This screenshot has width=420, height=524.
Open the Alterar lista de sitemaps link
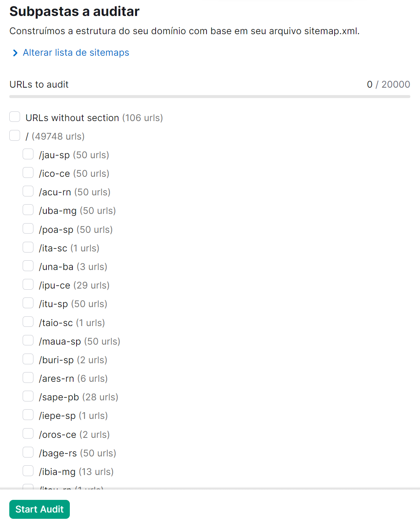(76, 53)
